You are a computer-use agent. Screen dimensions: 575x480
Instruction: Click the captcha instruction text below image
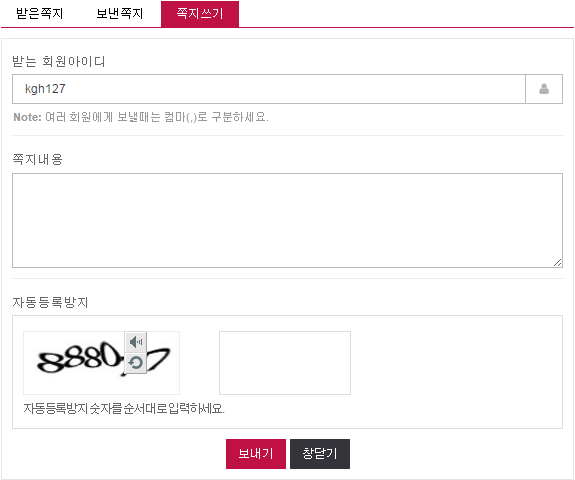pos(124,408)
